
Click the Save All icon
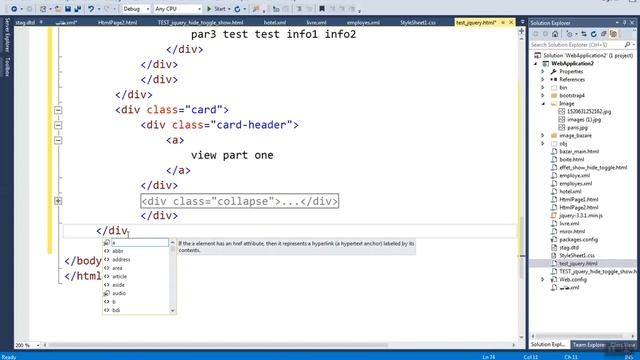(x=78, y=9)
